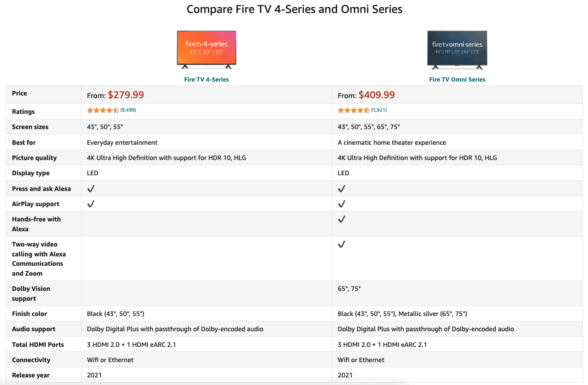Viewport: 588px width, 385px height.
Task: Click the Omni Series star rating icons
Action: coord(353,110)
